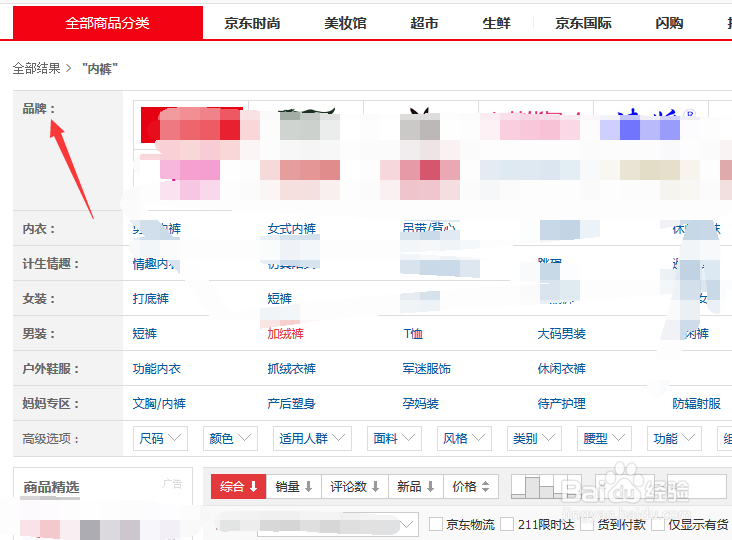Viewport: 732px width, 540px height.
Task: Select 大码男装 filter
Action: (x=562, y=334)
